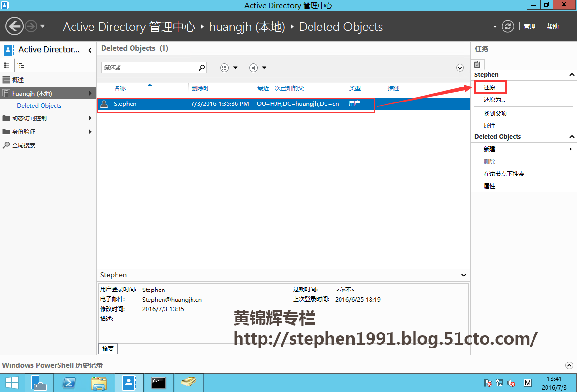This screenshot has height=392, width=577.
Task: Click the tasks pane clipboard icon
Action: [x=477, y=65]
